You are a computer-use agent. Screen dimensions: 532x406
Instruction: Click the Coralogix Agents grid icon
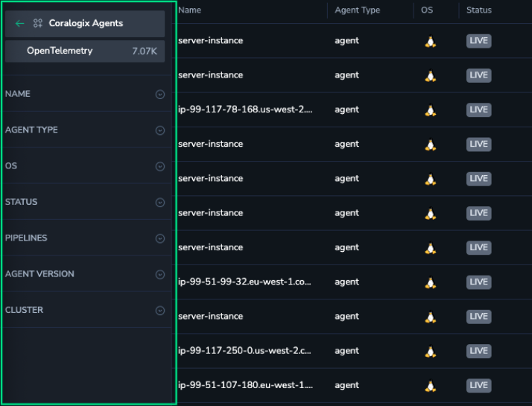point(38,24)
